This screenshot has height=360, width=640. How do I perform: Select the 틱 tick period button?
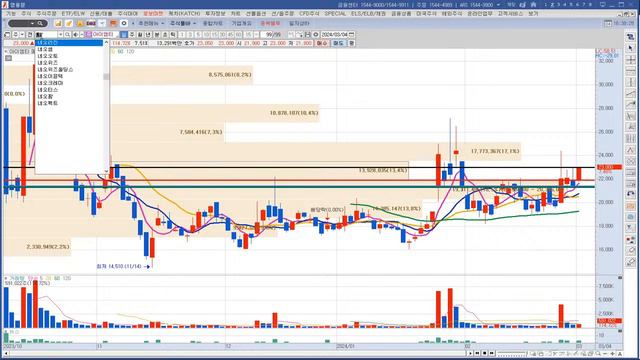point(173,35)
